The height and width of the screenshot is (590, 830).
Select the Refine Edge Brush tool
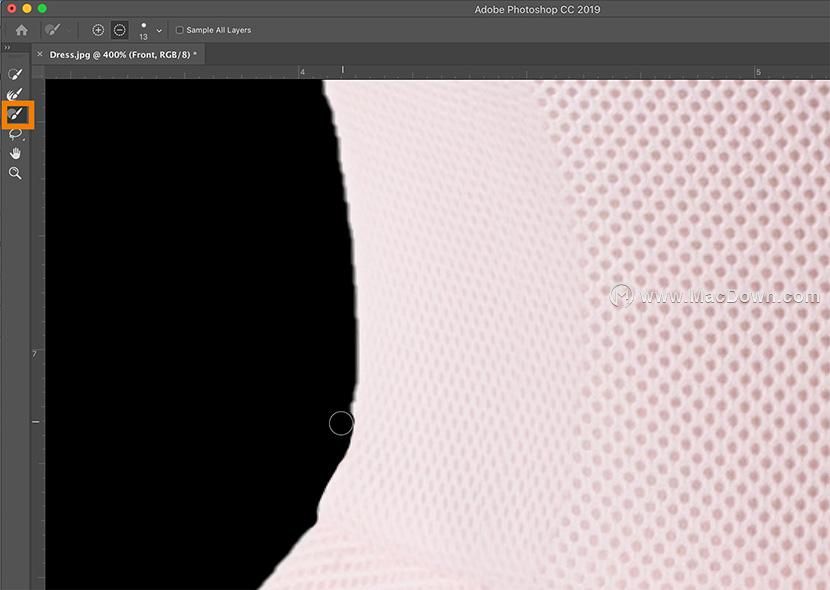click(x=15, y=94)
